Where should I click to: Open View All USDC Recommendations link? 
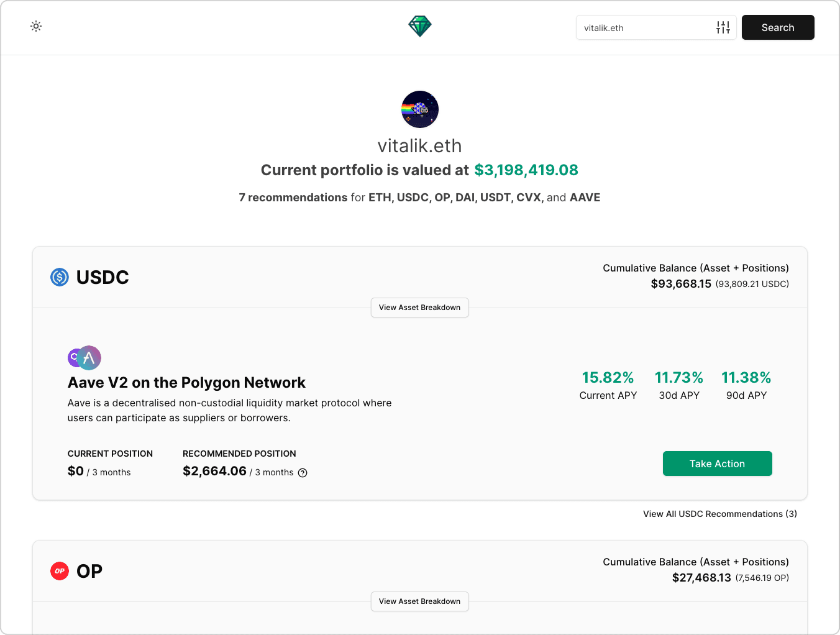pyautogui.click(x=720, y=514)
